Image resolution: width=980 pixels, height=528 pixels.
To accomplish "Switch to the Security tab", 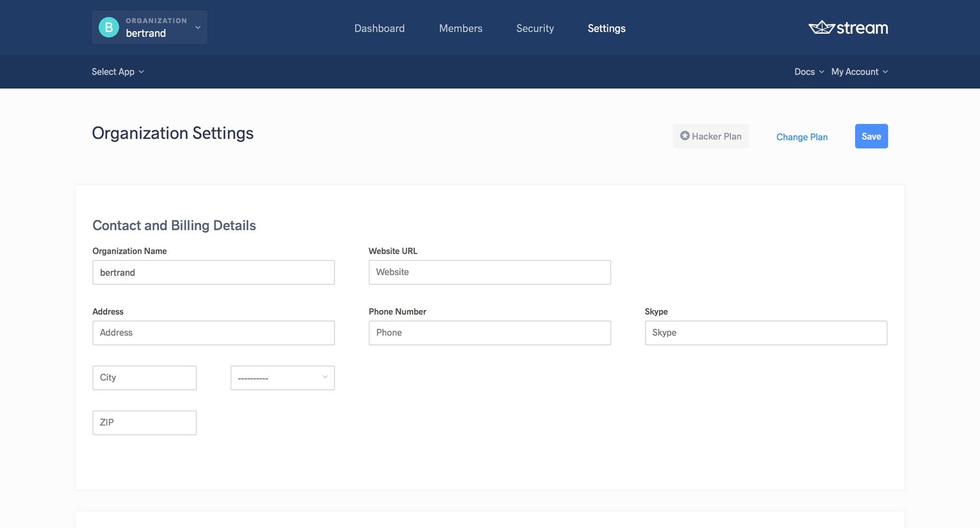I will [x=535, y=28].
